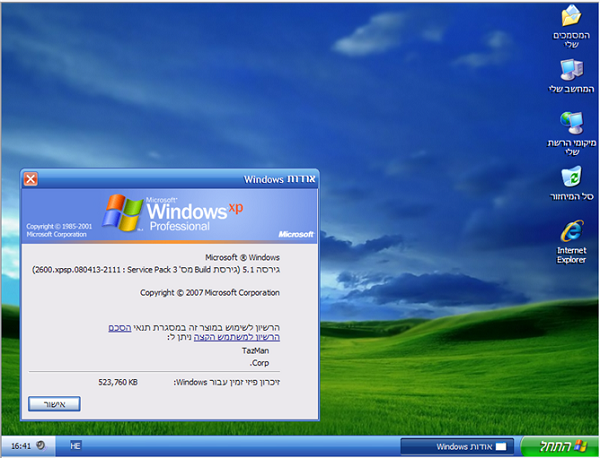Click the Build 2600.xpsp version text
600x458 pixels.
[156, 270]
